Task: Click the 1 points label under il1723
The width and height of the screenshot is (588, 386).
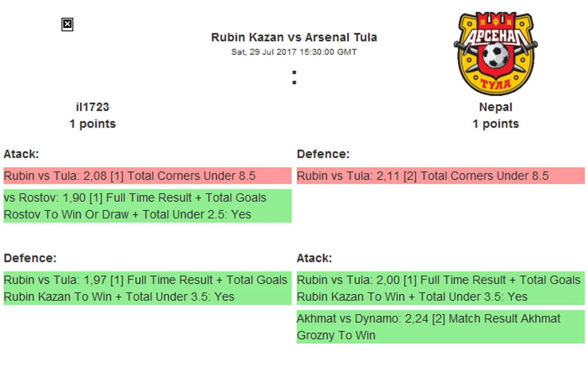Action: (x=93, y=124)
